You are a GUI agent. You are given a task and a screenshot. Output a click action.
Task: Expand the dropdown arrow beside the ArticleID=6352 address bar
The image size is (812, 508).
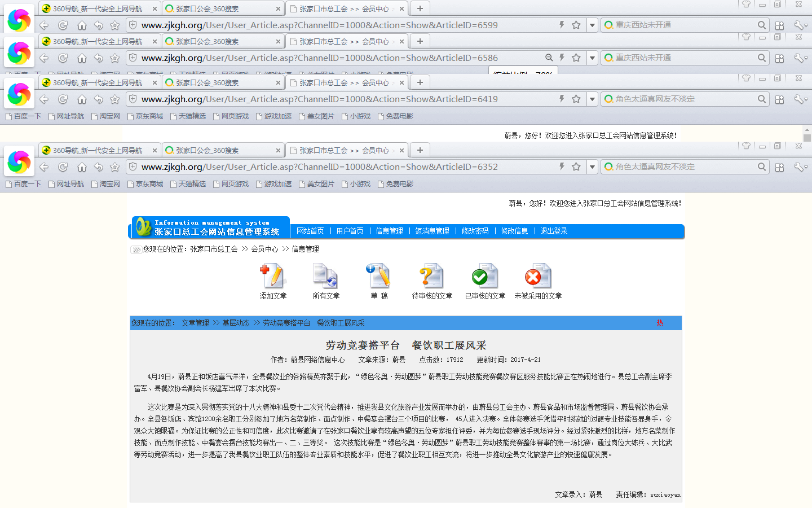tap(592, 167)
